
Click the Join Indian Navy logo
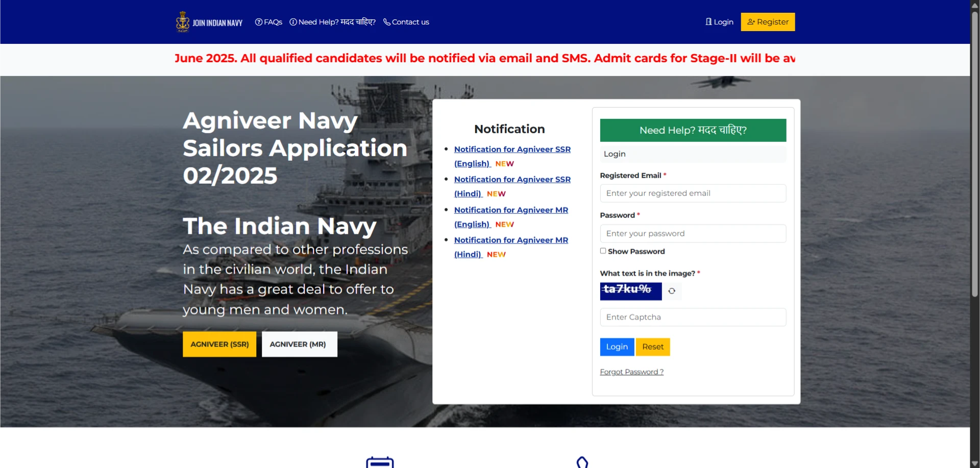pos(209,22)
